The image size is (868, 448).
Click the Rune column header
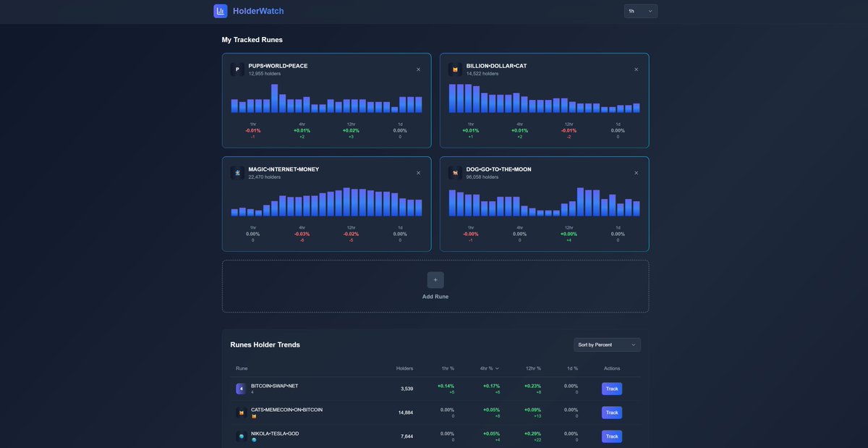[x=242, y=368]
